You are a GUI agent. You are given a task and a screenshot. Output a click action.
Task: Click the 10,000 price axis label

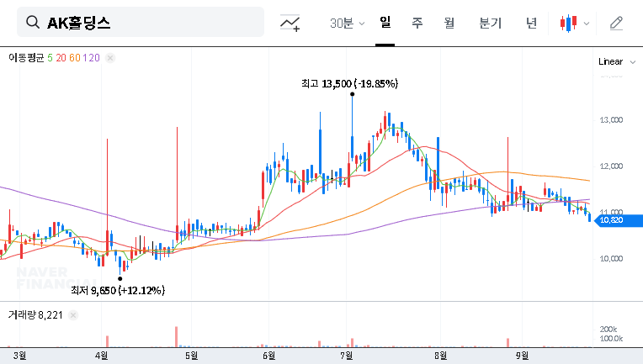coord(611,259)
